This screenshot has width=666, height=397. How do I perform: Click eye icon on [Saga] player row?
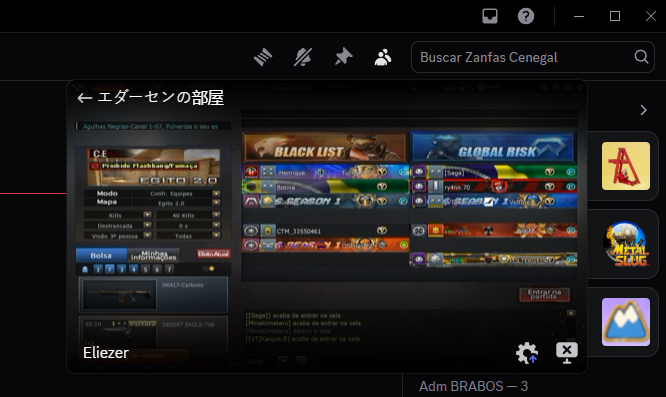pyautogui.click(x=419, y=172)
